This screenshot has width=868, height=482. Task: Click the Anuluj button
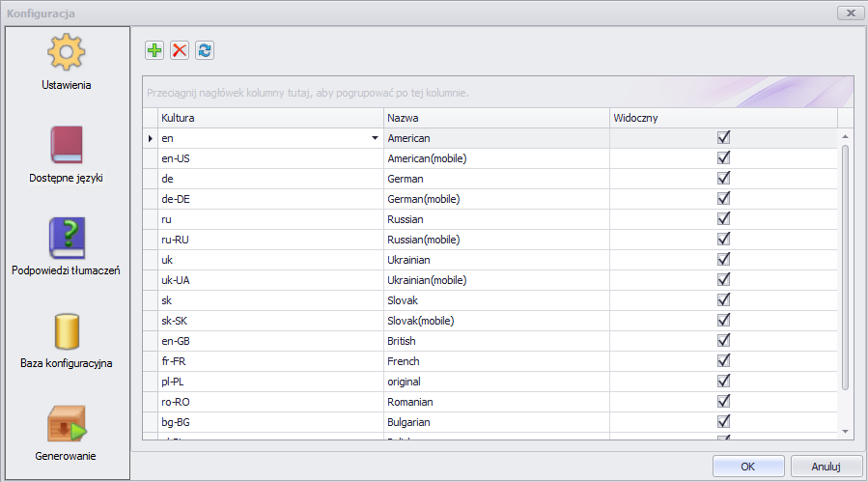(x=826, y=466)
